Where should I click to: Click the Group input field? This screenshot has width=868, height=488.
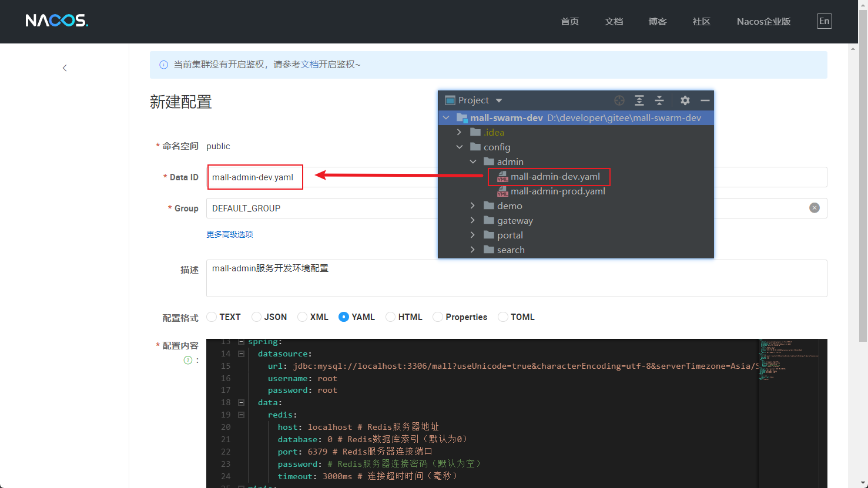517,208
